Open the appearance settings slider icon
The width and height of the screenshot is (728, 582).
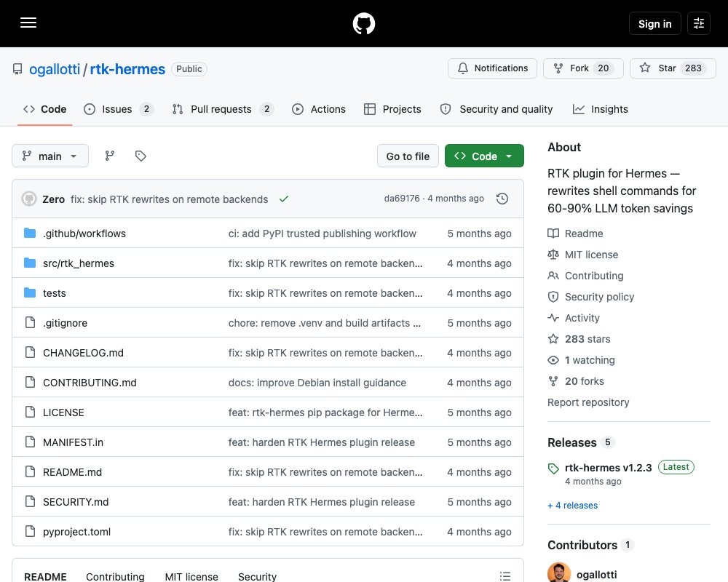pyautogui.click(x=699, y=23)
